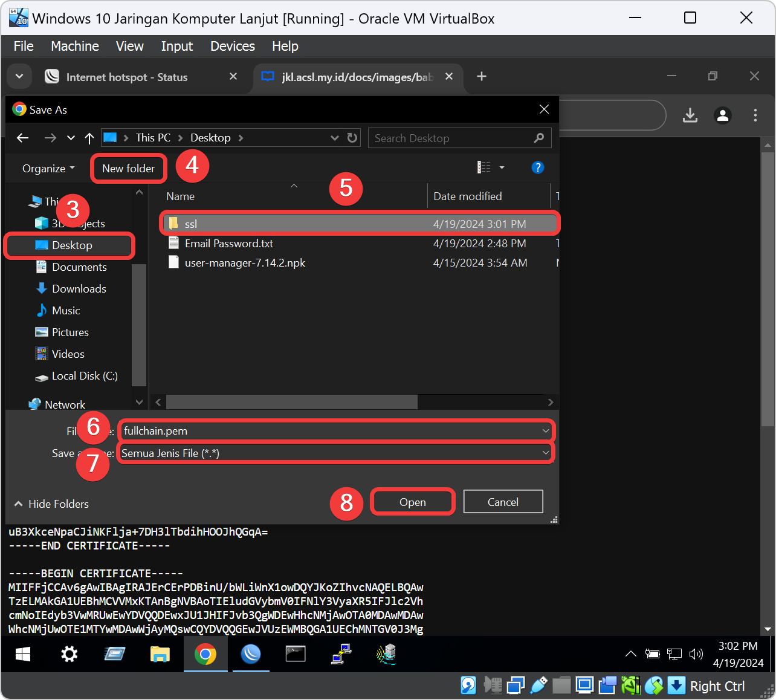Image resolution: width=776 pixels, height=700 pixels.
Task: Open the Devices menu
Action: tap(233, 46)
